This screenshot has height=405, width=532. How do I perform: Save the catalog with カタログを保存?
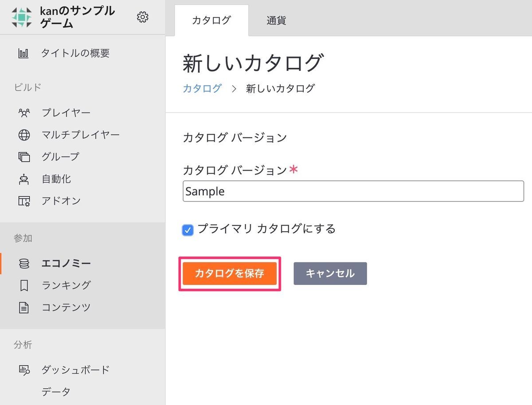pos(229,273)
